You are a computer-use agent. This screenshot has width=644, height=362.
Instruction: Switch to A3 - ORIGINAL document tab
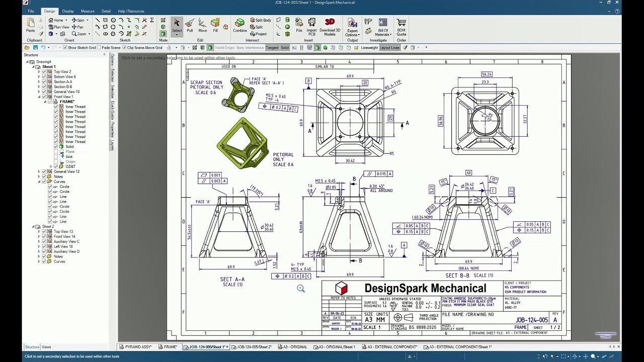point(292,347)
